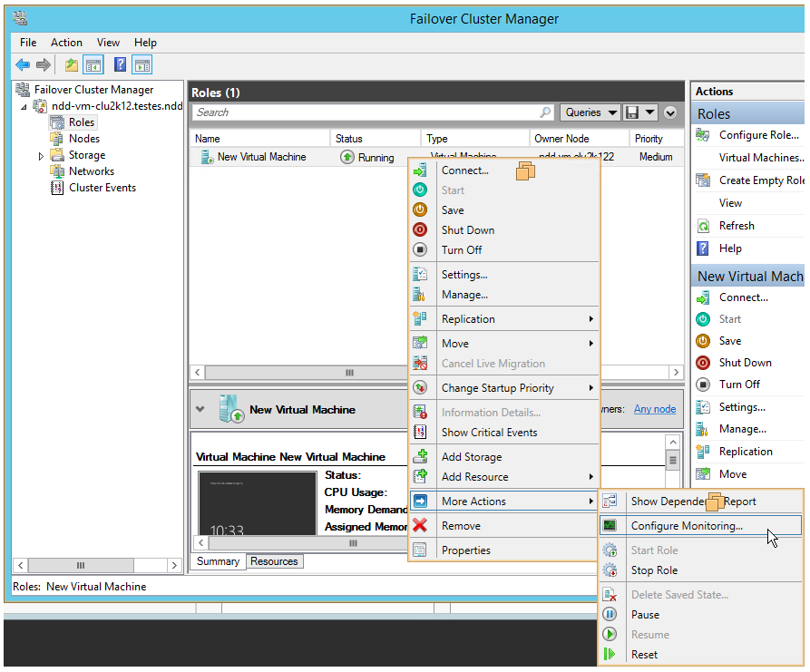Click the Pause icon in submenu

point(610,615)
